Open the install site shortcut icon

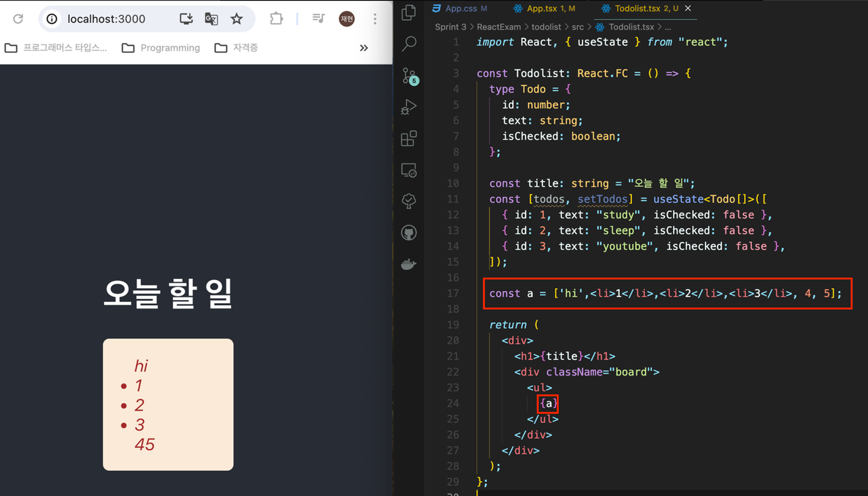(186, 19)
